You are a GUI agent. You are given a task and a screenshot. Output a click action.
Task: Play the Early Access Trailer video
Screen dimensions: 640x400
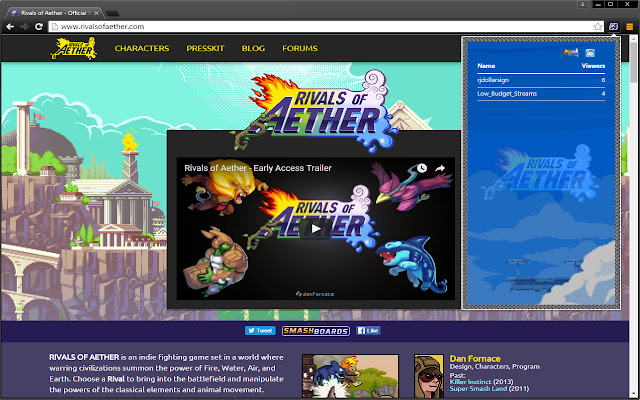point(315,229)
